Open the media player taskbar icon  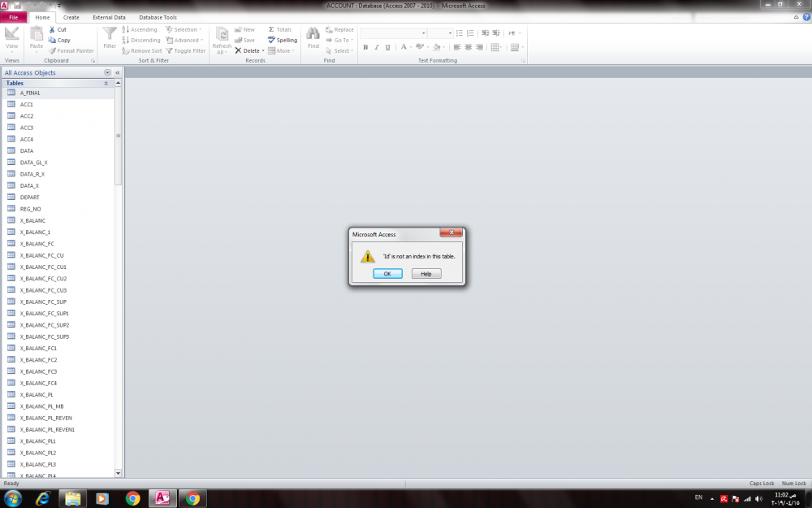102,499
